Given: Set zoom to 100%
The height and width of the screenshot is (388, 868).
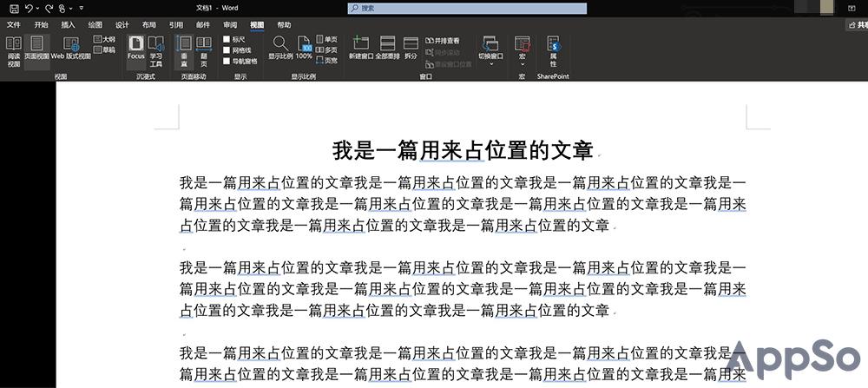Looking at the screenshot, I should coord(304,48).
